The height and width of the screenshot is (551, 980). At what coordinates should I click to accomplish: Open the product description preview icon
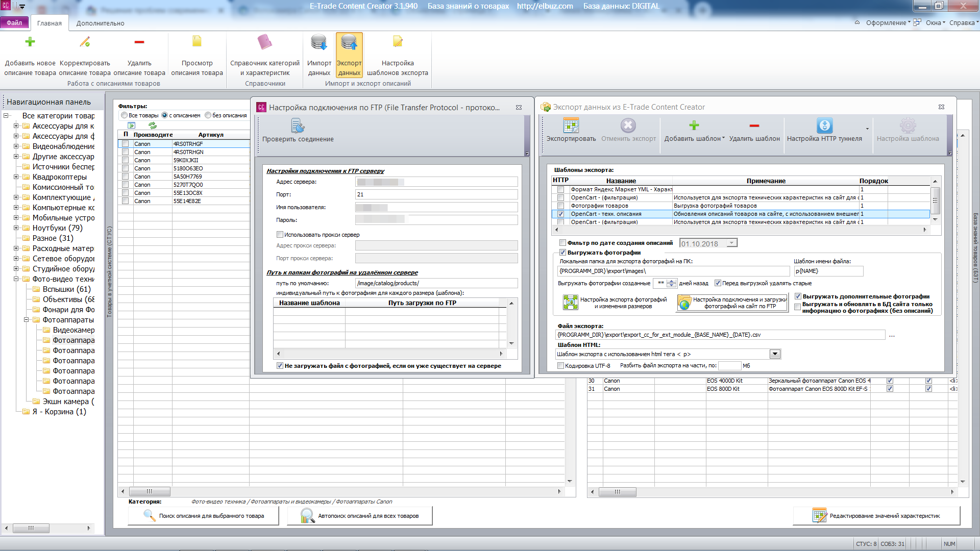197,41
